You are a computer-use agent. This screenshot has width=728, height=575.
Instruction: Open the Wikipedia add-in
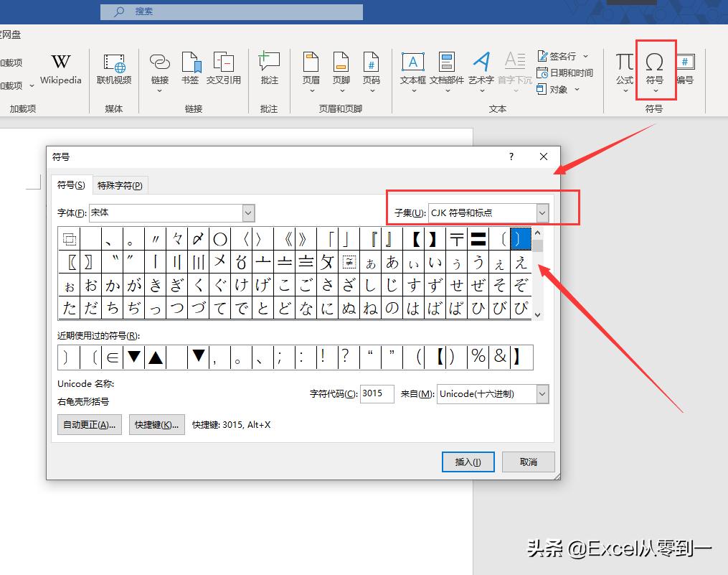point(61,69)
